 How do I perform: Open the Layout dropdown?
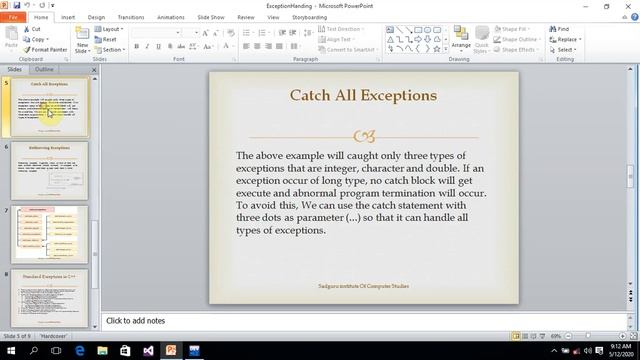109,29
